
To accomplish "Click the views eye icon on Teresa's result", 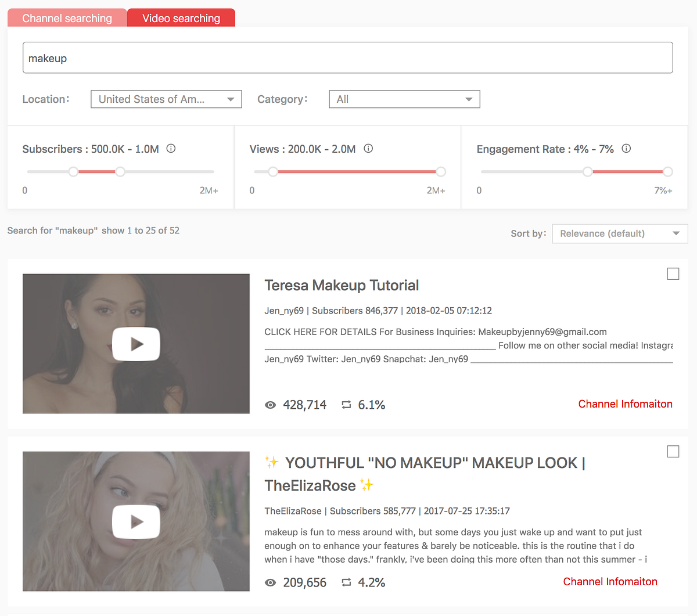I will (270, 405).
